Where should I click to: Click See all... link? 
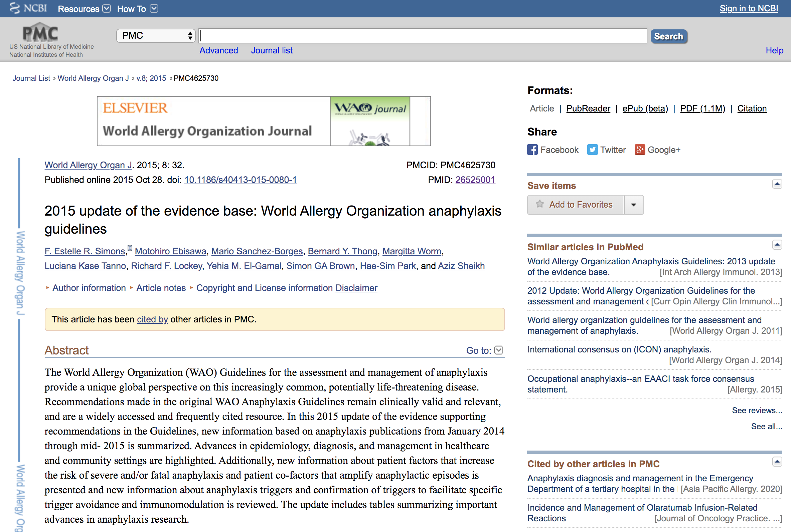766,427
